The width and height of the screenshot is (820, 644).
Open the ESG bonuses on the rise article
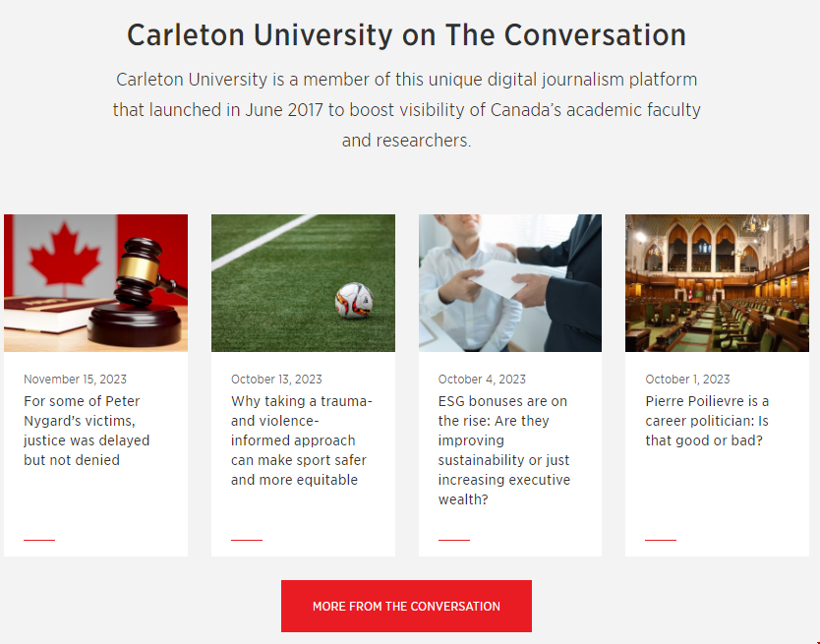tap(503, 450)
